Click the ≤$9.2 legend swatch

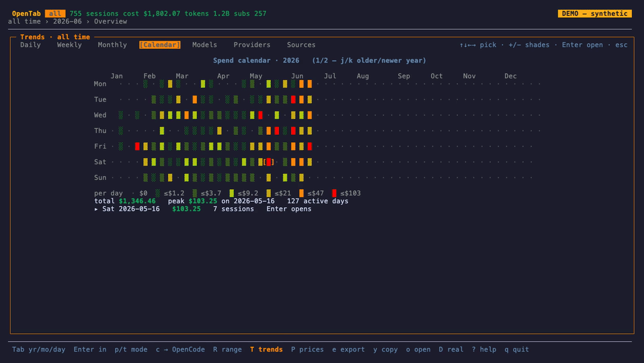click(x=231, y=193)
